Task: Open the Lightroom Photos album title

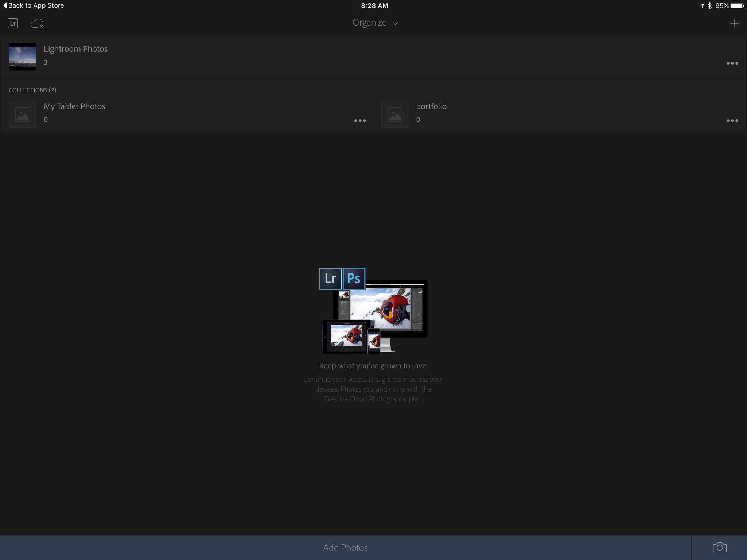Action: click(75, 49)
